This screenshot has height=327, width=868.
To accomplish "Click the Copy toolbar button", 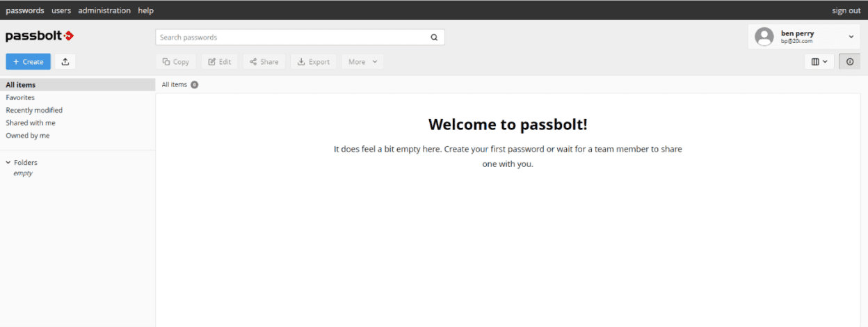I will [176, 62].
